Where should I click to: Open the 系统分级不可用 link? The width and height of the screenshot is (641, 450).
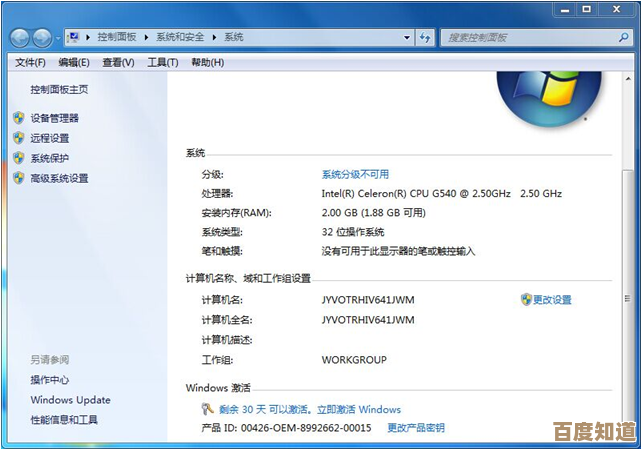point(355,174)
